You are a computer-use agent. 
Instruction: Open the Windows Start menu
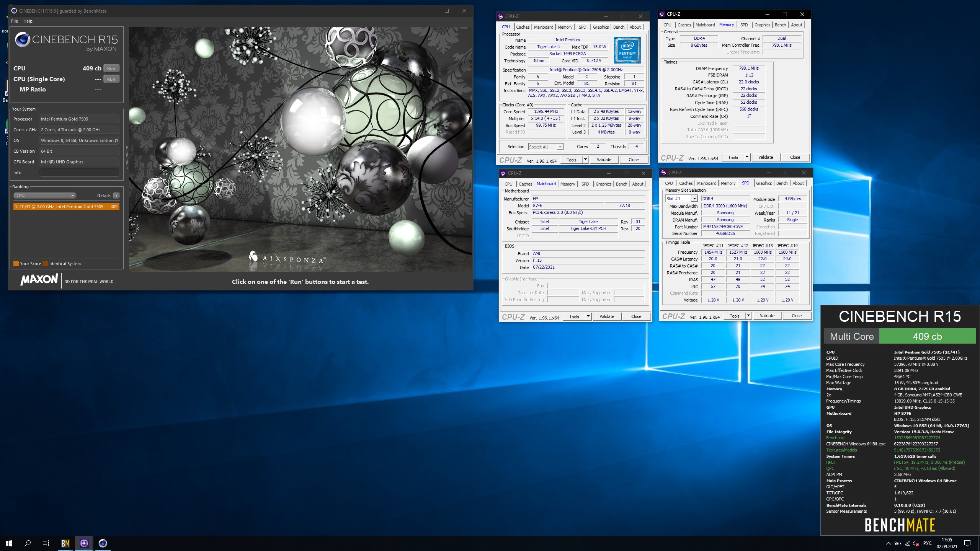click(x=9, y=543)
